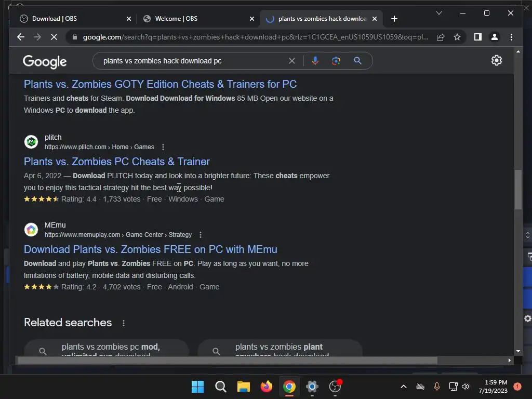
Task: Close the Download | OBS tab
Action: pyautogui.click(x=129, y=19)
